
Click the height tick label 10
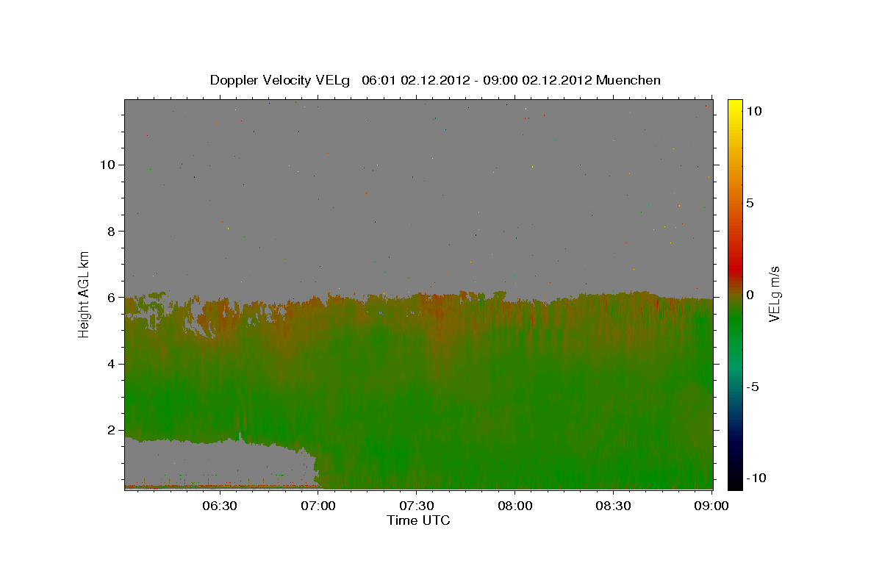point(107,165)
